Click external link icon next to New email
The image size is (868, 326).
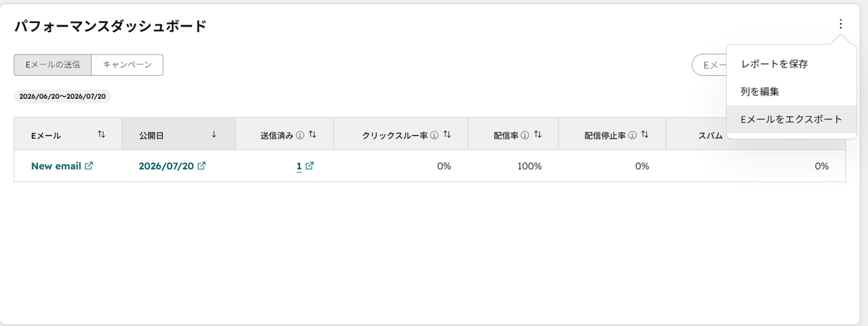tap(89, 166)
